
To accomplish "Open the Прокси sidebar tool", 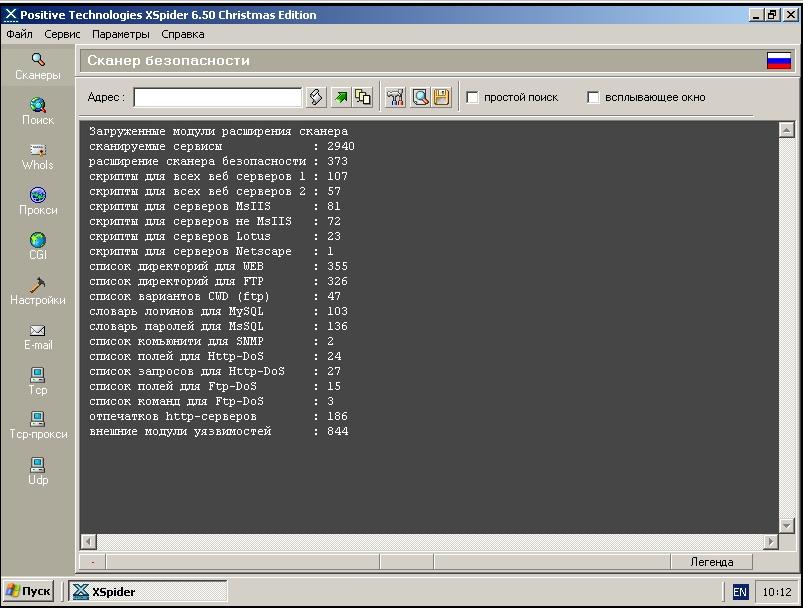I will (38, 202).
